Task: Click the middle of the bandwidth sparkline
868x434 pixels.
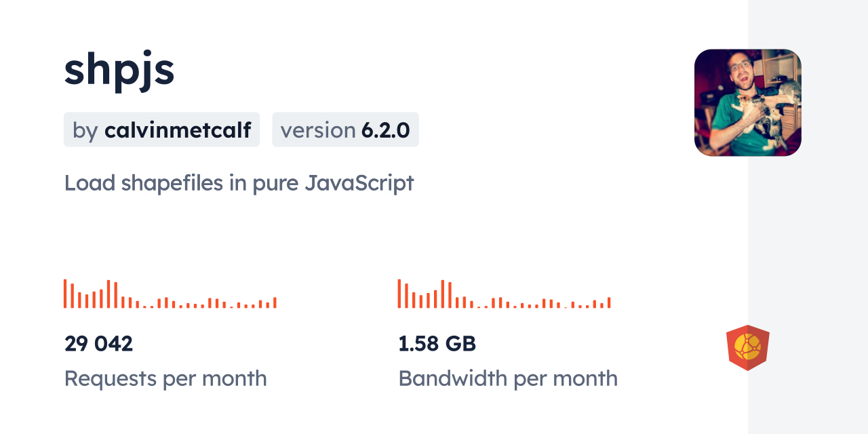Action: pyautogui.click(x=504, y=298)
